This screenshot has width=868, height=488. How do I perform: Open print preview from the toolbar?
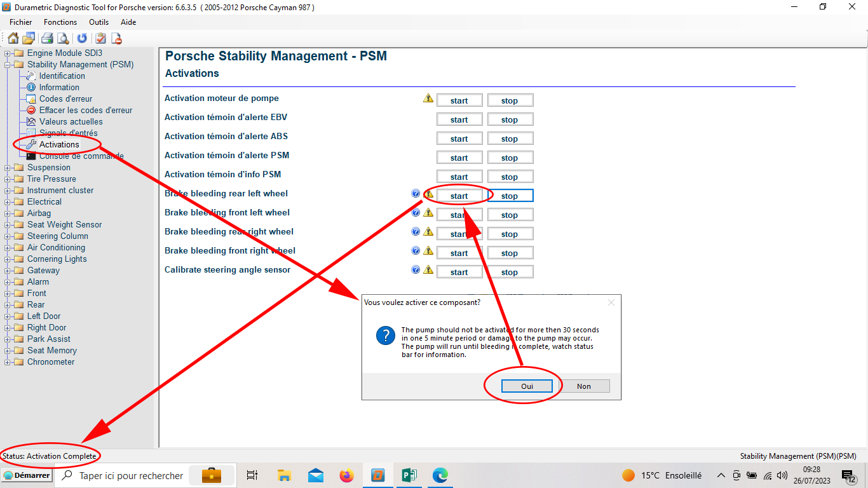click(x=63, y=38)
